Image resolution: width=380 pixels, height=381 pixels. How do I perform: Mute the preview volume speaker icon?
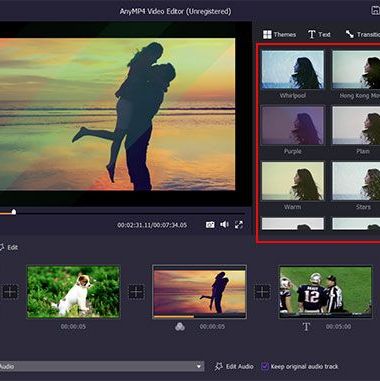pyautogui.click(x=224, y=225)
